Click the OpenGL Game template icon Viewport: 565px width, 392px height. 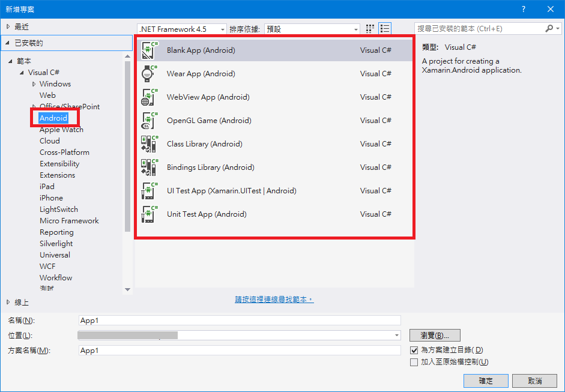click(x=150, y=121)
